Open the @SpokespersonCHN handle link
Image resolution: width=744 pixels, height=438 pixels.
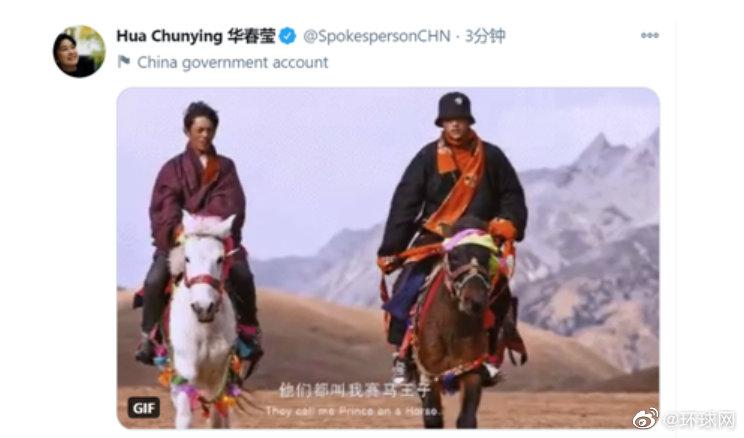tap(377, 36)
